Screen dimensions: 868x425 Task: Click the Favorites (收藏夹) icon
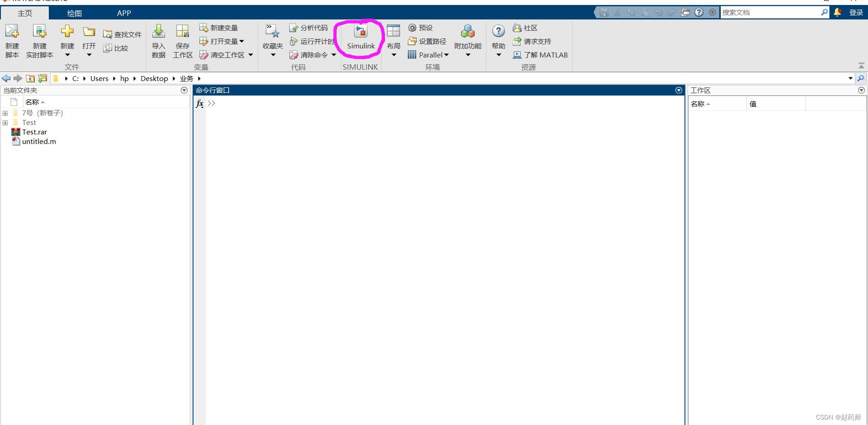pyautogui.click(x=273, y=31)
